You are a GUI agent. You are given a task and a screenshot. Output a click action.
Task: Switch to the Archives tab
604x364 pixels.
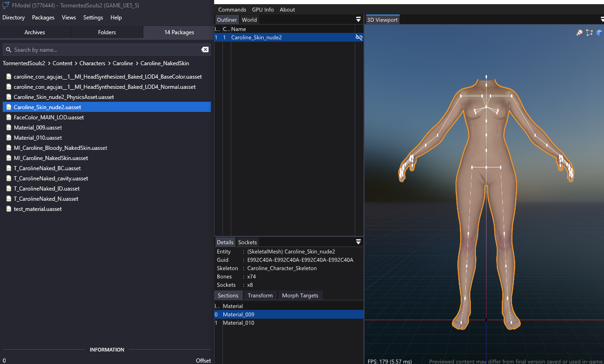tap(35, 32)
